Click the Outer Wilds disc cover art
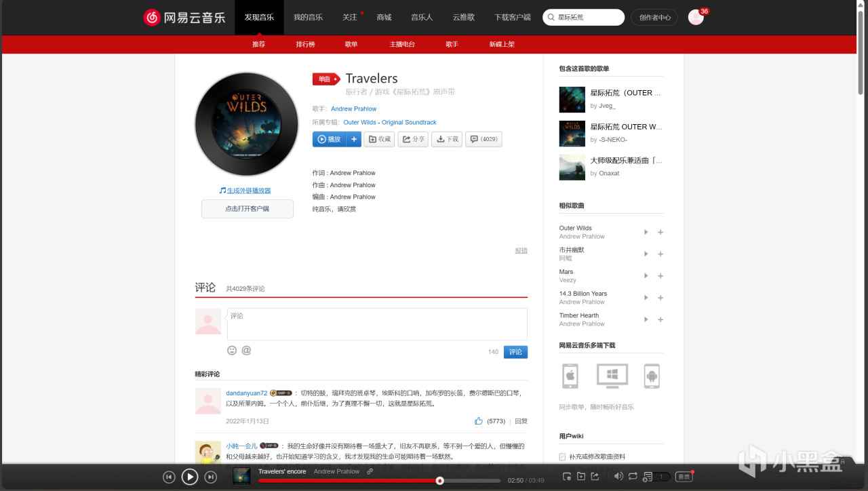Viewport: 868px width, 491px height. 247,123
